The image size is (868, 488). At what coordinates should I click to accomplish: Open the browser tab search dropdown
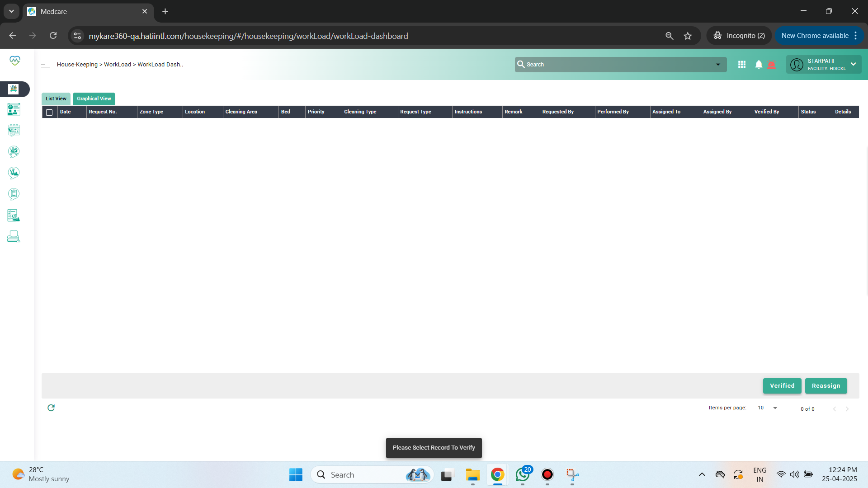[x=11, y=11]
